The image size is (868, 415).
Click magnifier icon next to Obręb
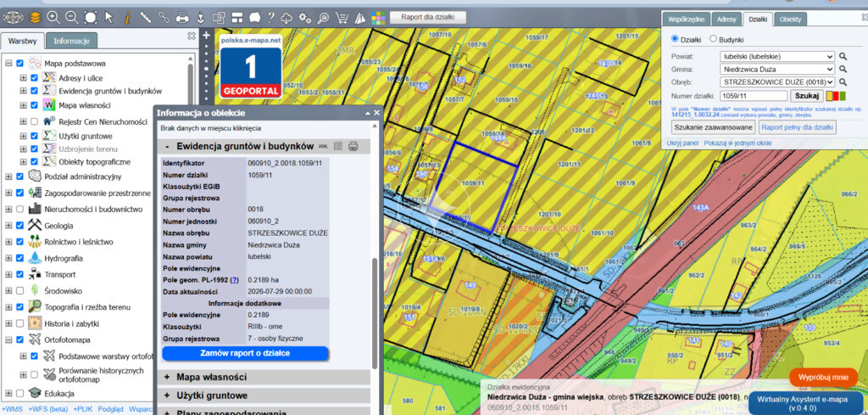pyautogui.click(x=843, y=82)
